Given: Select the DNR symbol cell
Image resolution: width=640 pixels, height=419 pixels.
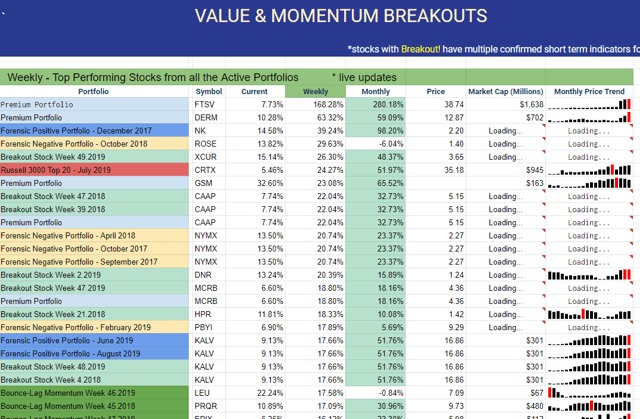Looking at the screenshot, I should click(209, 275).
